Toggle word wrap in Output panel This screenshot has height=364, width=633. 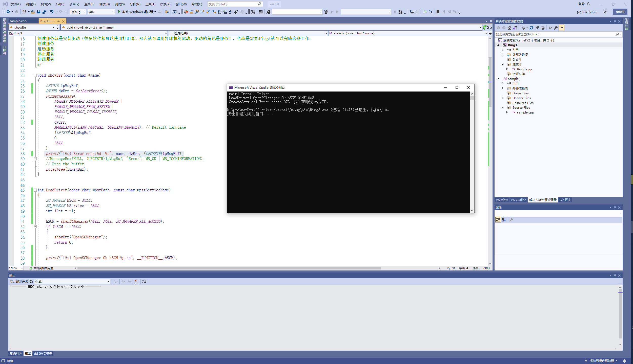(x=144, y=282)
